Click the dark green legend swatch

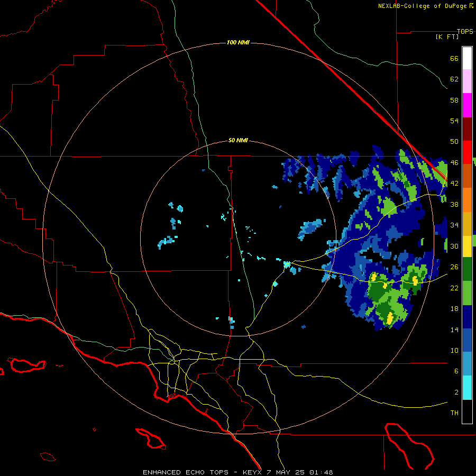467,269
